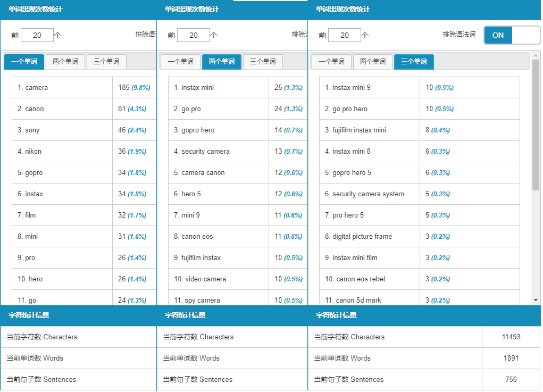Select the '4. security camera' row
Screen dimensions: 543x392
pyautogui.click(x=238, y=152)
